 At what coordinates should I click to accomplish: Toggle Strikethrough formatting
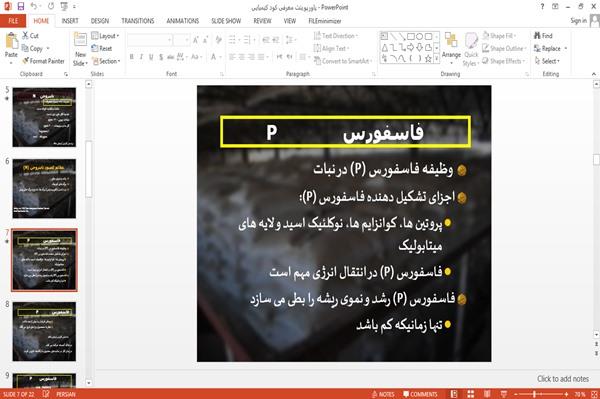(171, 57)
